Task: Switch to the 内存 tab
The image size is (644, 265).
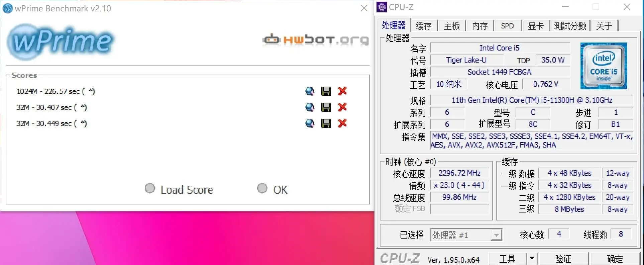Action: (480, 26)
